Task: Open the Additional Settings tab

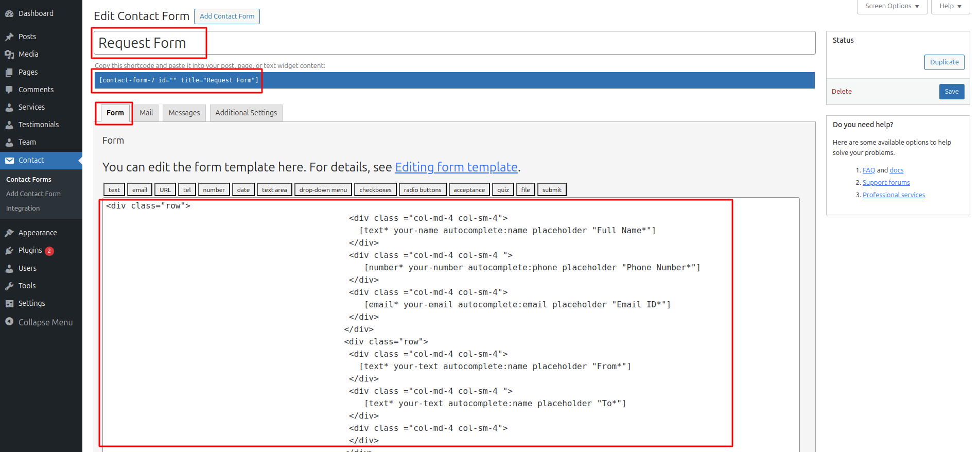Action: 246,113
